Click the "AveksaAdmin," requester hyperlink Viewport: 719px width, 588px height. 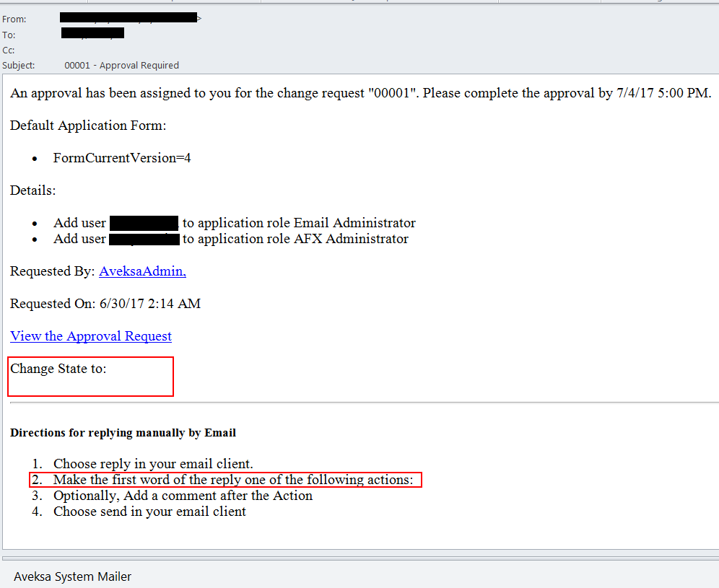tap(141, 271)
